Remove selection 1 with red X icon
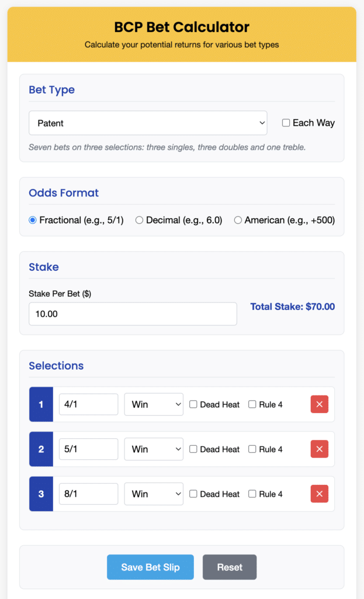The width and height of the screenshot is (364, 599). tap(320, 404)
